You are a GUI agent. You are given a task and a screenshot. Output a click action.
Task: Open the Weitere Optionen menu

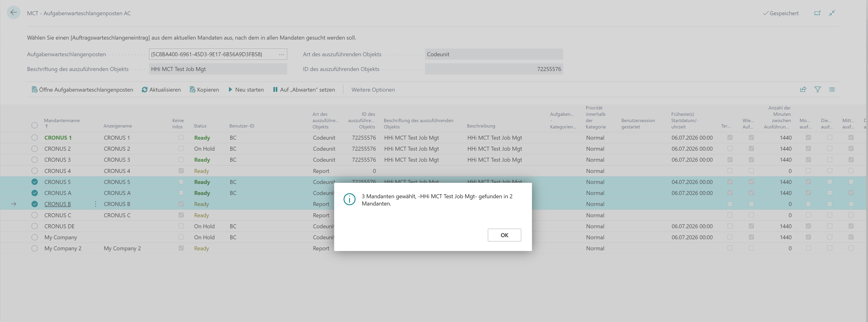point(373,90)
